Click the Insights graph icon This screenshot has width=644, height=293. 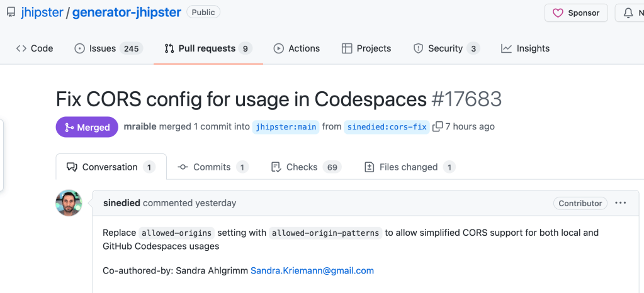[506, 48]
